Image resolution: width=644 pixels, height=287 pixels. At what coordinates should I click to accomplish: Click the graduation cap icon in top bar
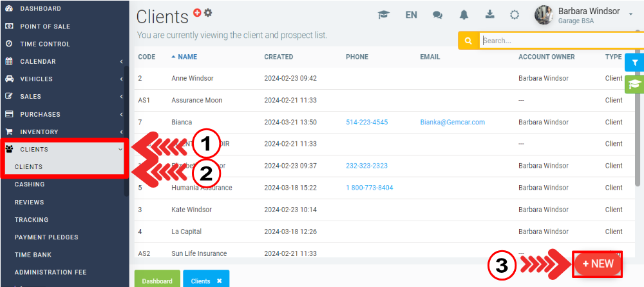pos(384,15)
